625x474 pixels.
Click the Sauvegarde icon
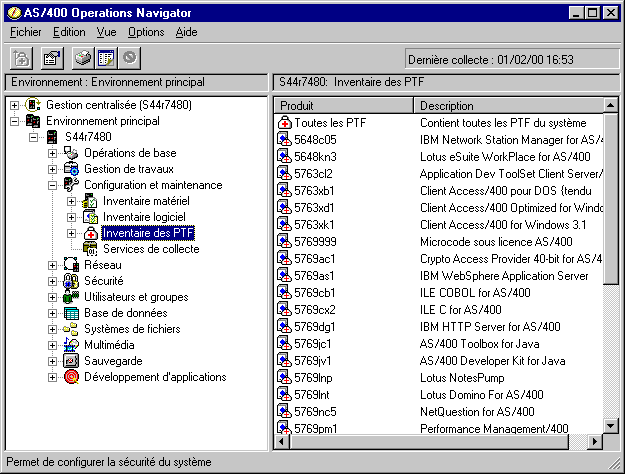coord(71,361)
